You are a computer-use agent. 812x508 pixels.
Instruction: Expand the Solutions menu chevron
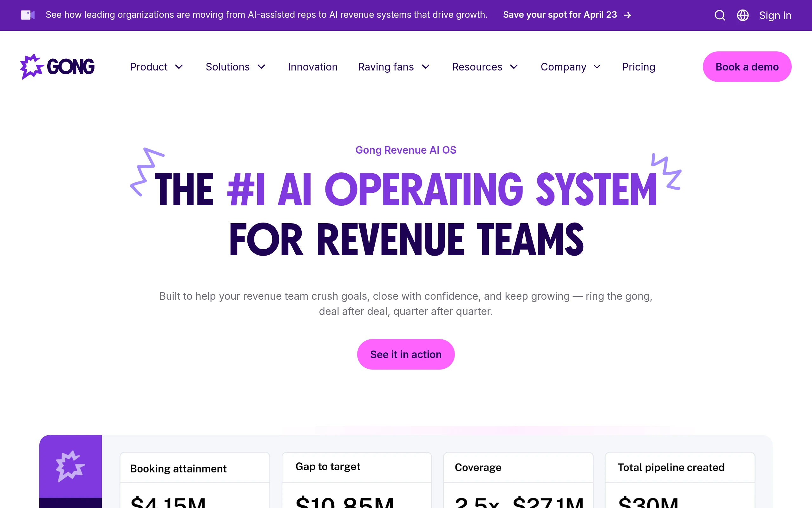[261, 67]
